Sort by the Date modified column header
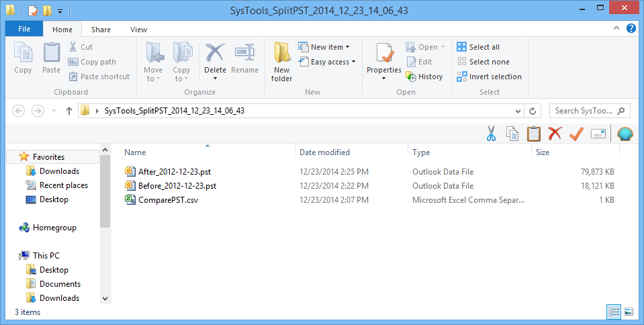This screenshot has height=325, width=644. pyautogui.click(x=324, y=152)
